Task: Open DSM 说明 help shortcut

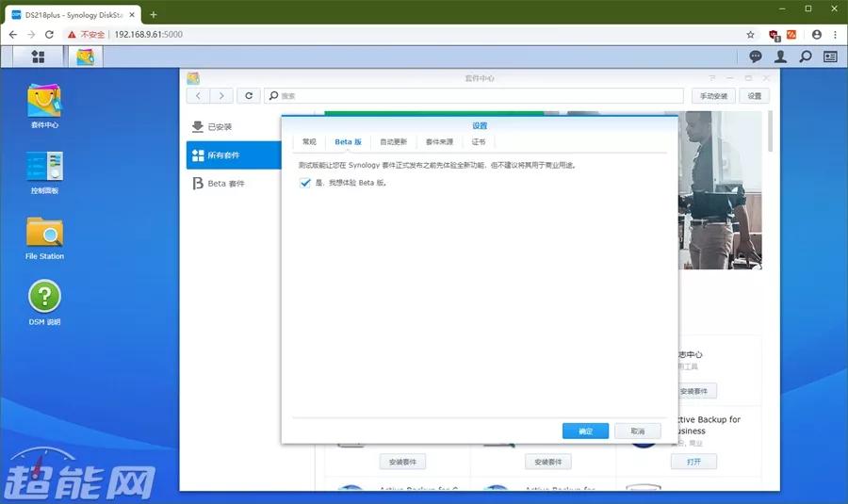Action: tap(44, 302)
